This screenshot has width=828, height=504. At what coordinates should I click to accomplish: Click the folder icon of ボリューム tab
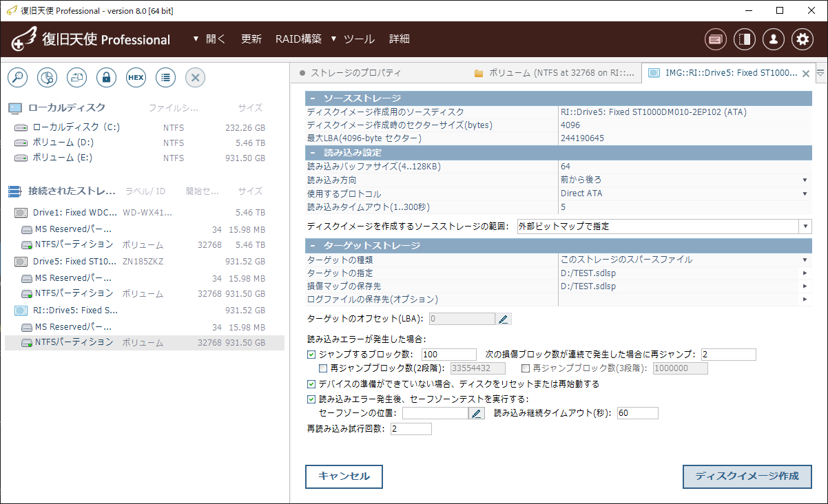point(479,73)
